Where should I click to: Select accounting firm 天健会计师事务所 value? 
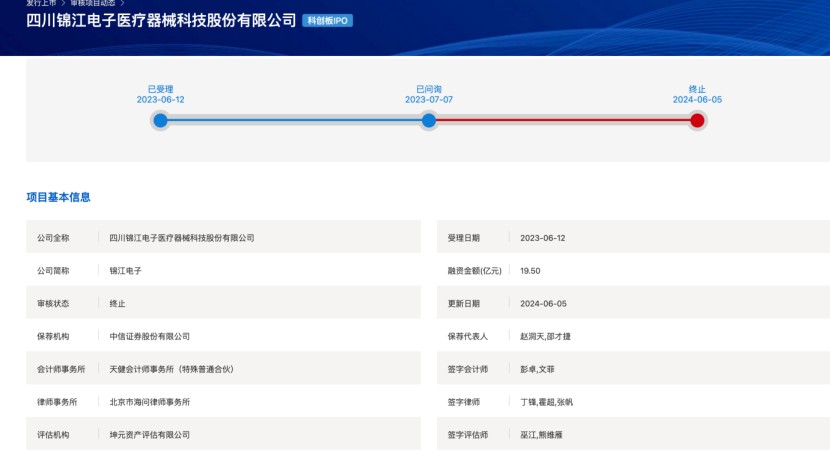(171, 369)
